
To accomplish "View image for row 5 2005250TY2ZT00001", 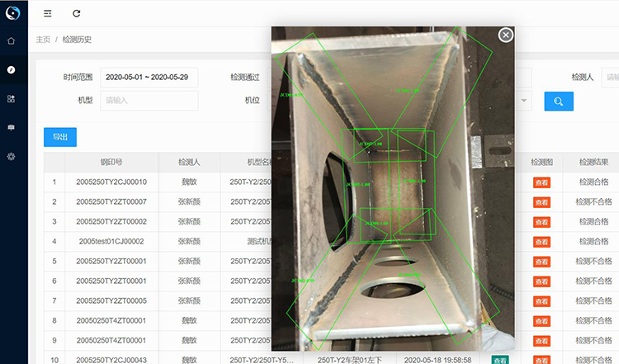I will (x=541, y=262).
